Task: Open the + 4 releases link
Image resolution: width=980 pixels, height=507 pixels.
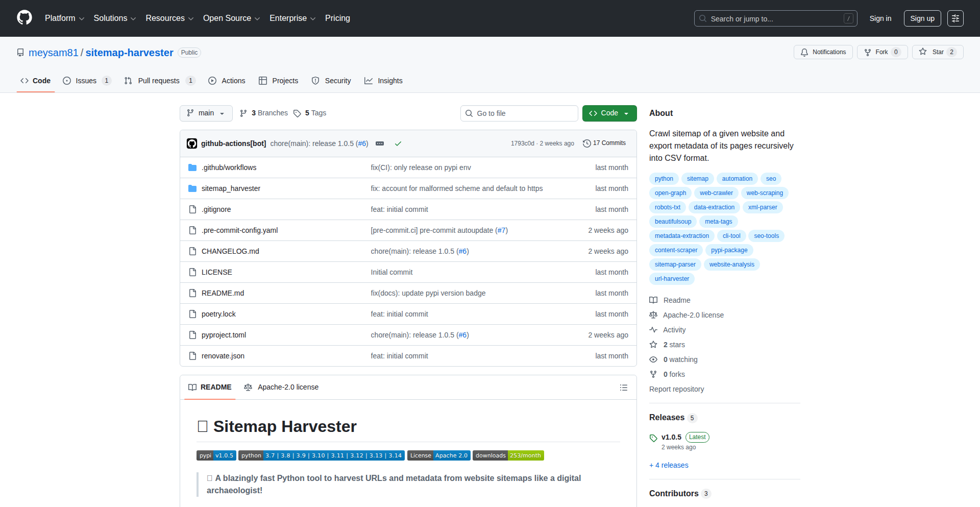Action: pos(669,465)
